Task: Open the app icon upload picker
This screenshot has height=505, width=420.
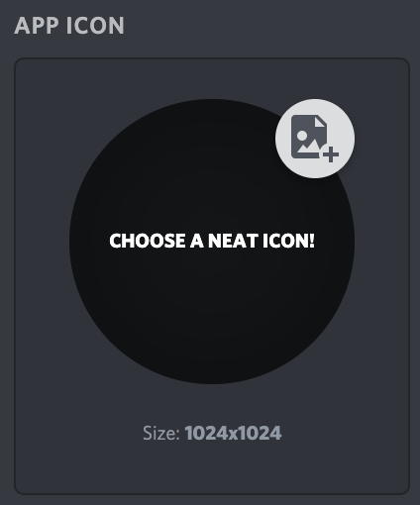Action: point(212,242)
